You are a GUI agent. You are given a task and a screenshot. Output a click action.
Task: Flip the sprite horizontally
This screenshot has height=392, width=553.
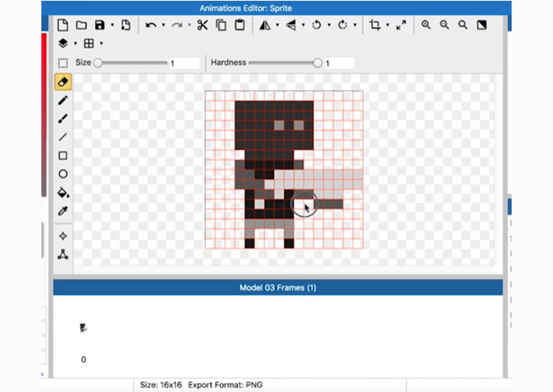pyautogui.click(x=265, y=25)
